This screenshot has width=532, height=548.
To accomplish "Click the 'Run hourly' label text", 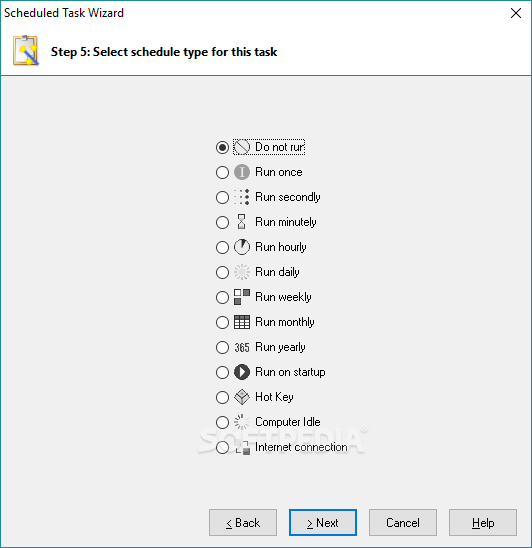I will 281,247.
